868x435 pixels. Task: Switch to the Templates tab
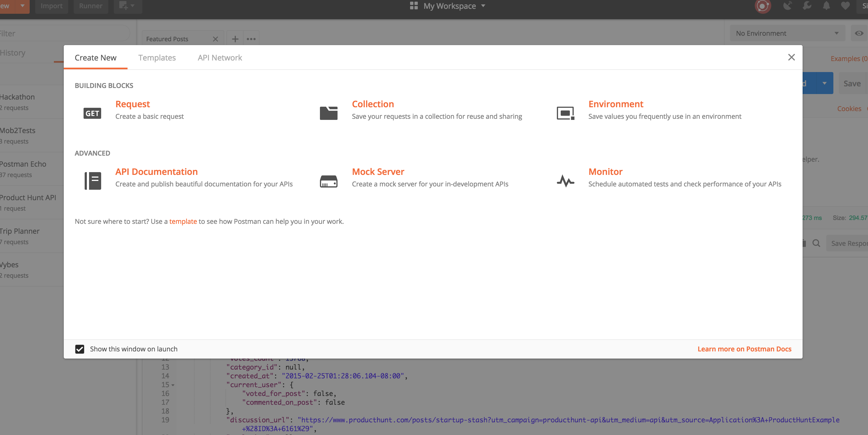point(157,58)
